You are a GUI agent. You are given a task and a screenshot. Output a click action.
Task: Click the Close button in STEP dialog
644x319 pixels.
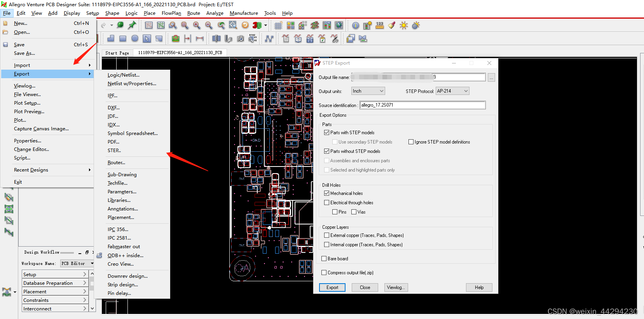(365, 287)
